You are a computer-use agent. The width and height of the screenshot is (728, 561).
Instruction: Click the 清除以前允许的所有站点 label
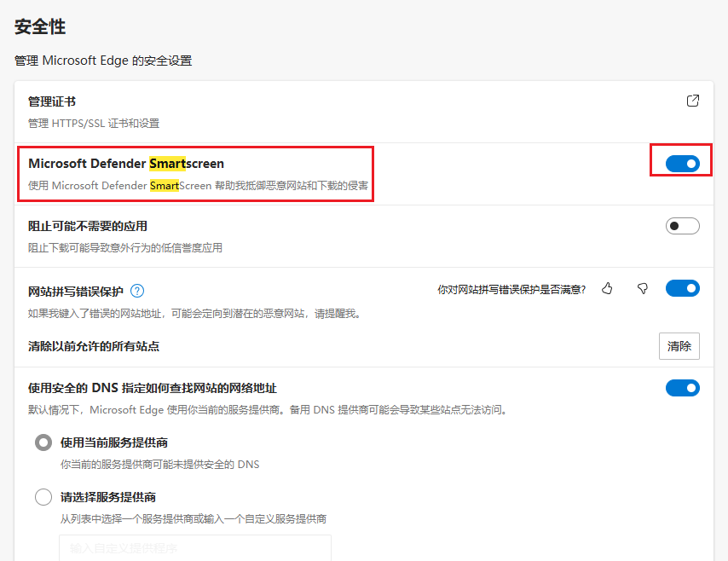(94, 346)
